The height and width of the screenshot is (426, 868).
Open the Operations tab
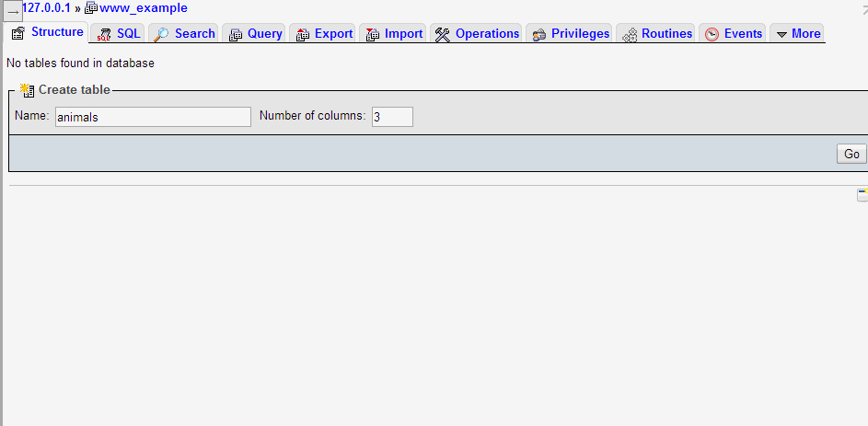coord(477,34)
